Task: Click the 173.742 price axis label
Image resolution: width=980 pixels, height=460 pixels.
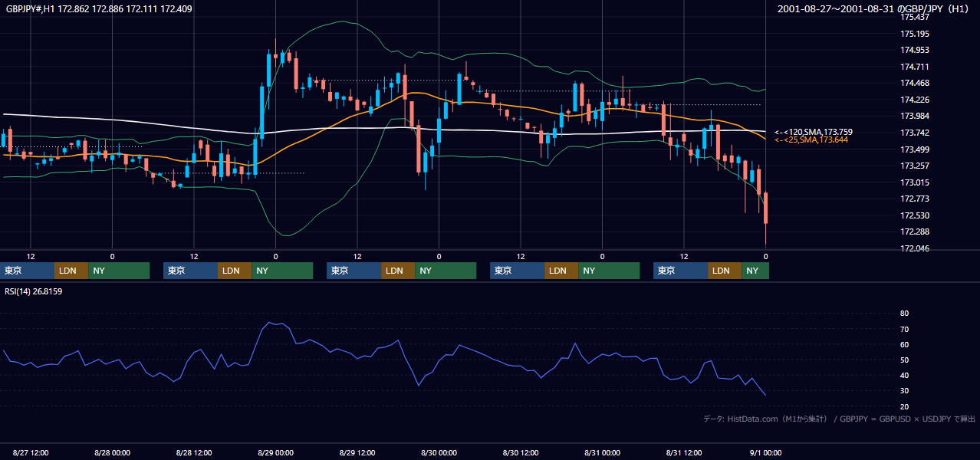Action: (x=915, y=133)
